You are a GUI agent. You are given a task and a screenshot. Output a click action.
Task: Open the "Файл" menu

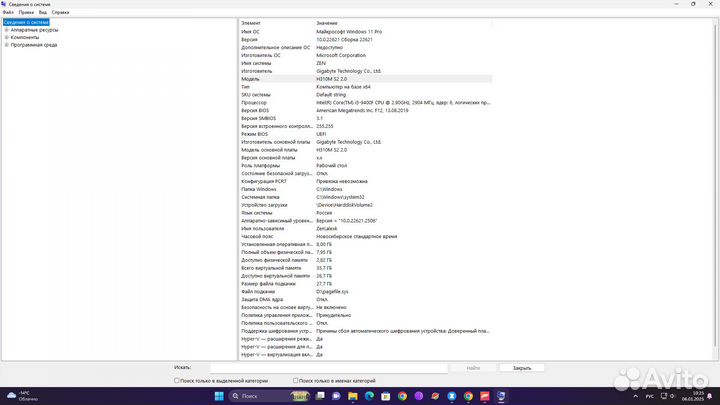pos(8,13)
